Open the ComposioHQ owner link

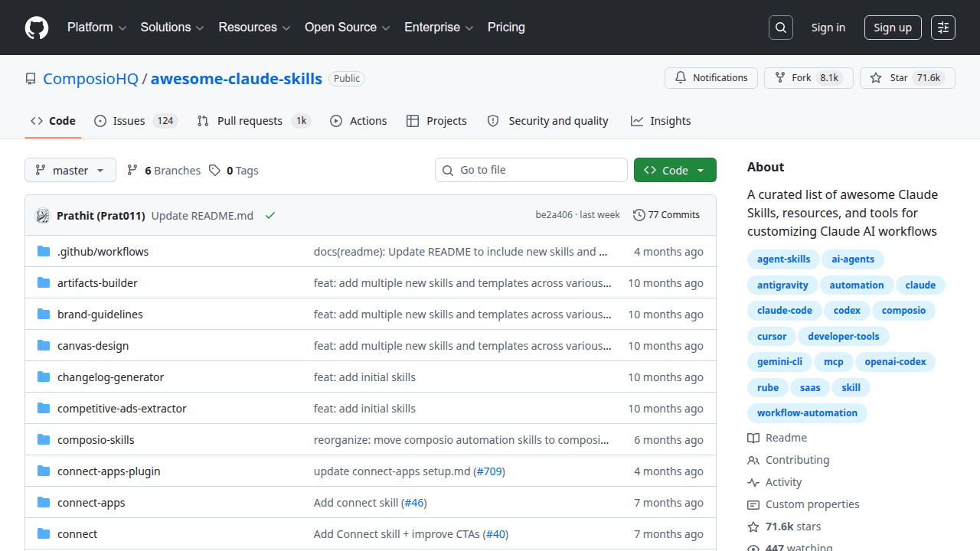coord(91,79)
